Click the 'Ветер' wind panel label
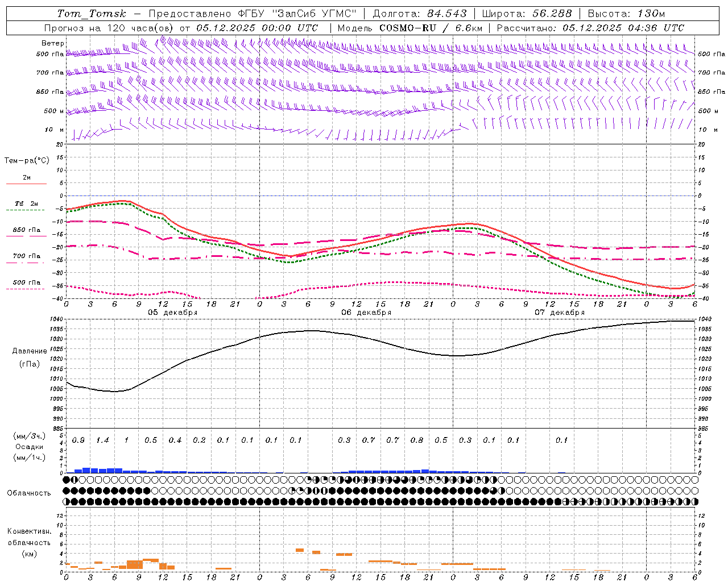The image size is (728, 582). [53, 43]
